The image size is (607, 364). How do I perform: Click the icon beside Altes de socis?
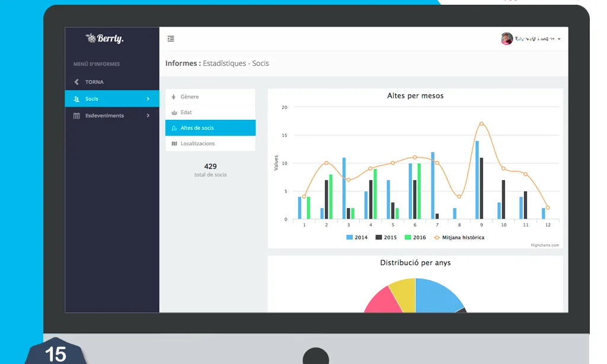pos(174,128)
